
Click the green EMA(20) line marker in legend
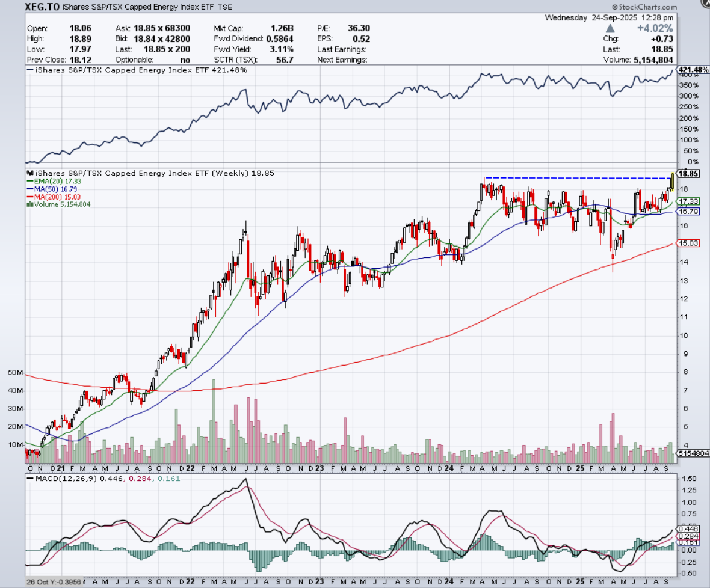(x=29, y=181)
